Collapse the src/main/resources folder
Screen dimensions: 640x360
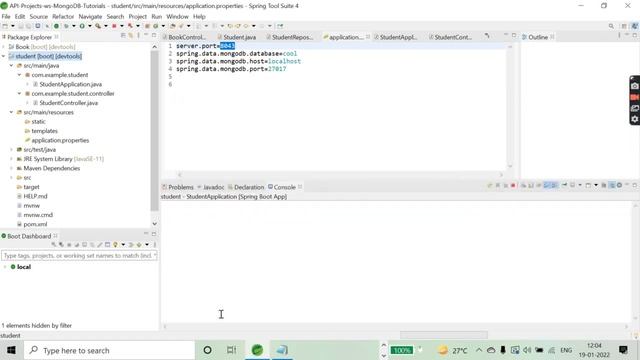pos(11,112)
